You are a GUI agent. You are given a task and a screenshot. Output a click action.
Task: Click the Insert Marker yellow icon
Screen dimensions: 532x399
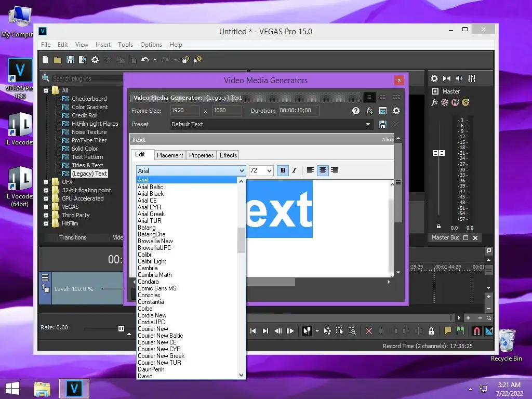click(x=447, y=331)
